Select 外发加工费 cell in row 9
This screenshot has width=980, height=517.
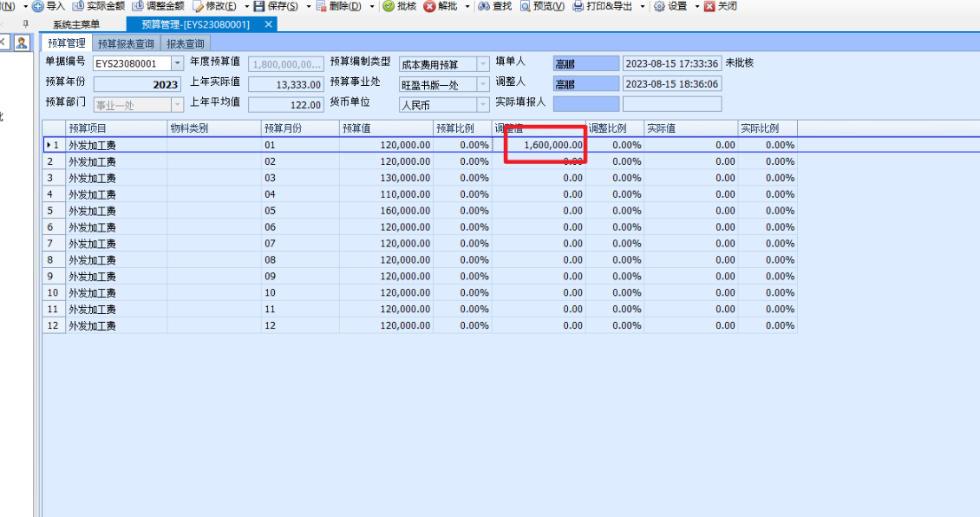[x=117, y=277]
